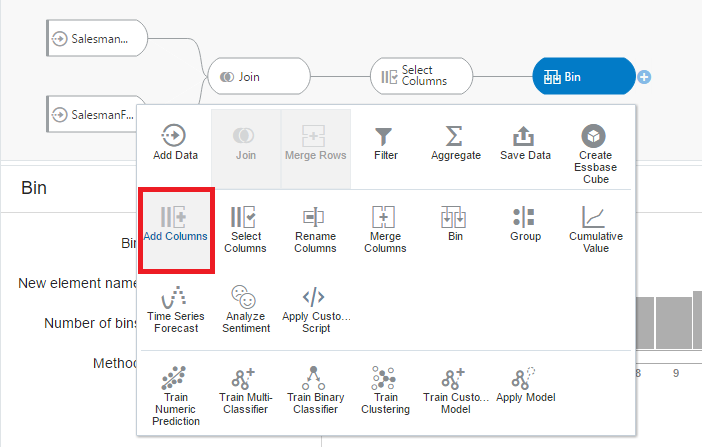Choose Train Multi-Classifier step
The height and width of the screenshot is (447, 702).
(x=245, y=390)
